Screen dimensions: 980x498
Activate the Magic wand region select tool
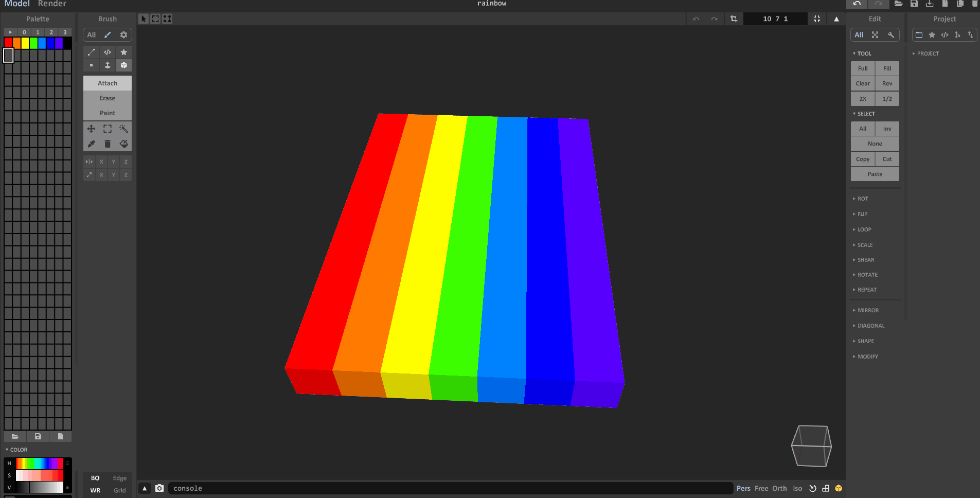tap(123, 129)
